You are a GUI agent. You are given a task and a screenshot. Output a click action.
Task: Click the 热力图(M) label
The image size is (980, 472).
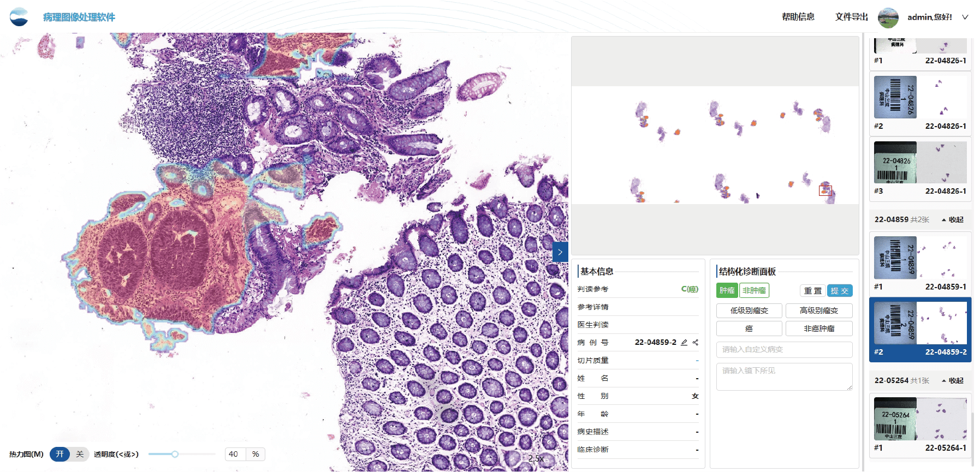point(26,454)
